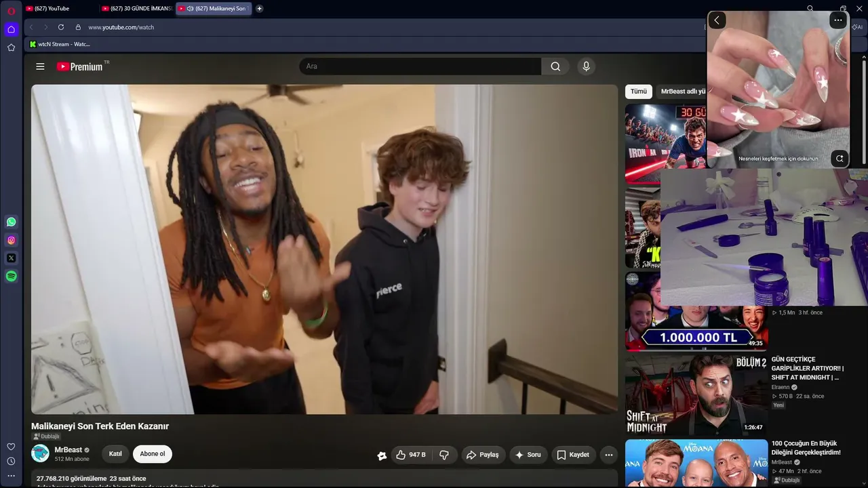Click the video title "Malikaneyi Son Terk Eden Kazanır"

coord(100,426)
